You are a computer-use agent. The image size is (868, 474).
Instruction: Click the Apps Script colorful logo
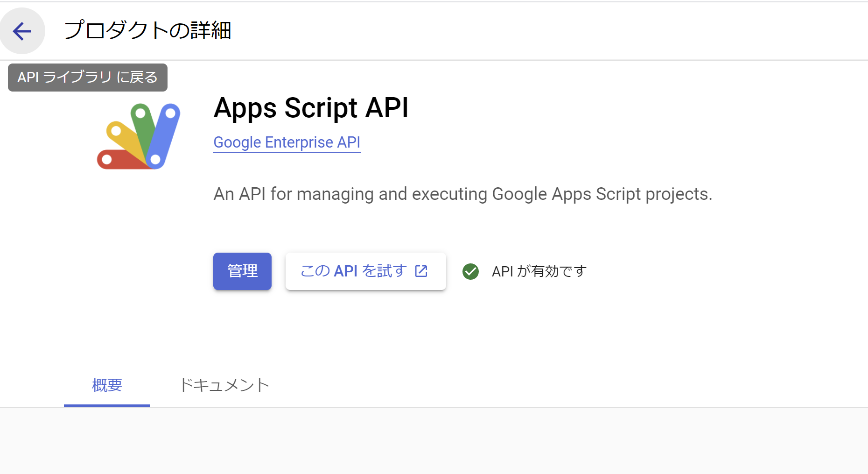coord(139,136)
